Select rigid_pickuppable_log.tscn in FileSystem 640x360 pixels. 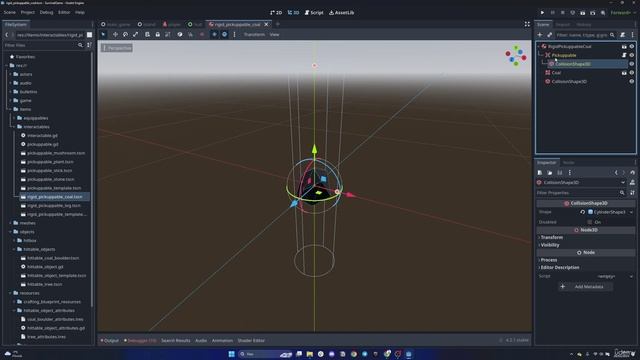point(53,206)
